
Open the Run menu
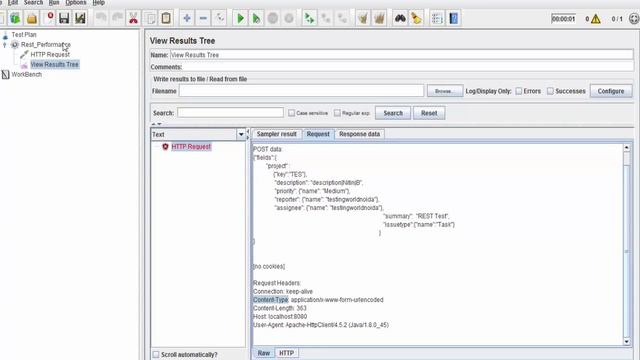[x=54, y=2]
